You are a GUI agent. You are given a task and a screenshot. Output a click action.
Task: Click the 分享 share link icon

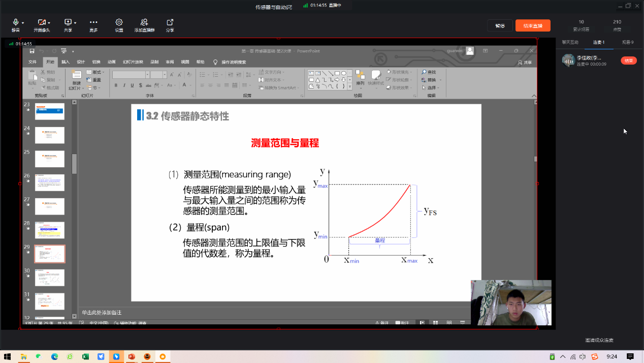(x=170, y=23)
